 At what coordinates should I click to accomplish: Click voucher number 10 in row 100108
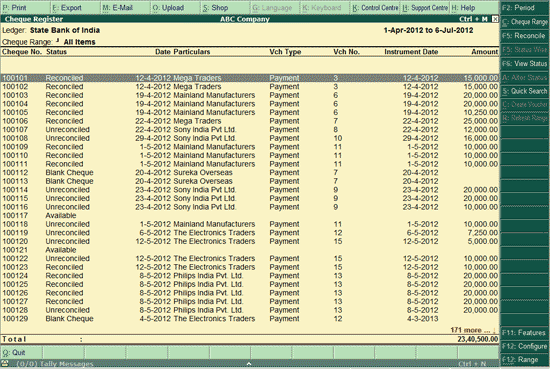click(337, 138)
